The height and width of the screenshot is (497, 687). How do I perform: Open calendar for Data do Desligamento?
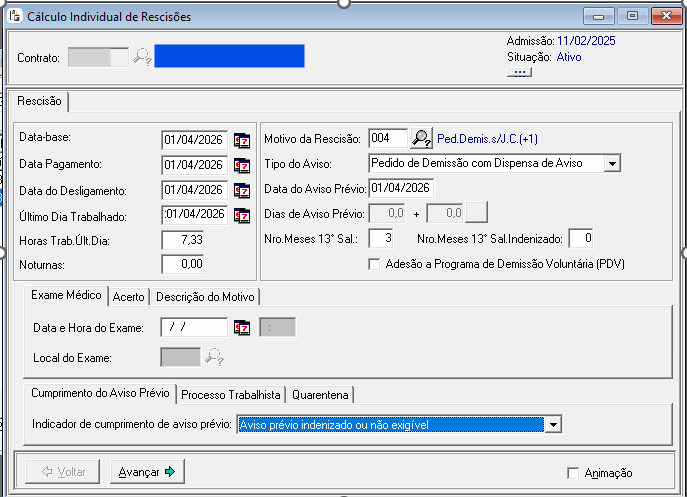241,190
